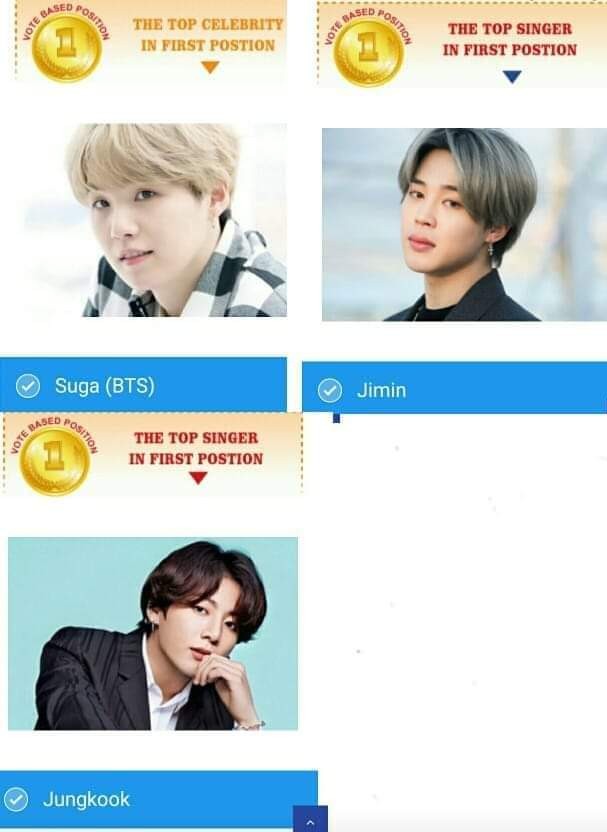Toggle the checkmark next to Jimin
Screen dimensions: 607x832
330,391
